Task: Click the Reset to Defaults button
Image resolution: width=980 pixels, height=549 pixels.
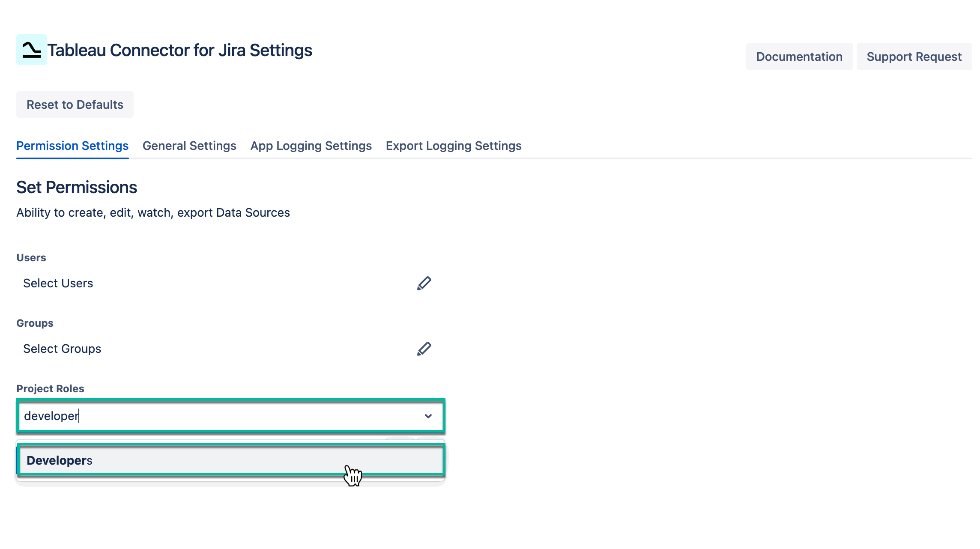Action: click(x=75, y=104)
